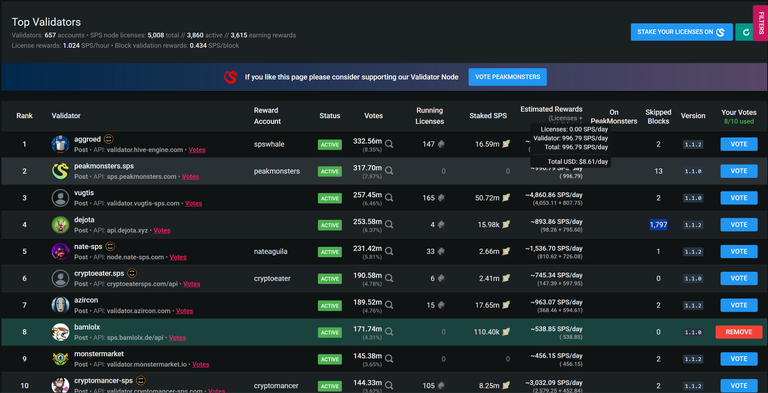Open Votes link under vugtis
Image resolution: width=768 pixels, height=393 pixels.
[193, 203]
